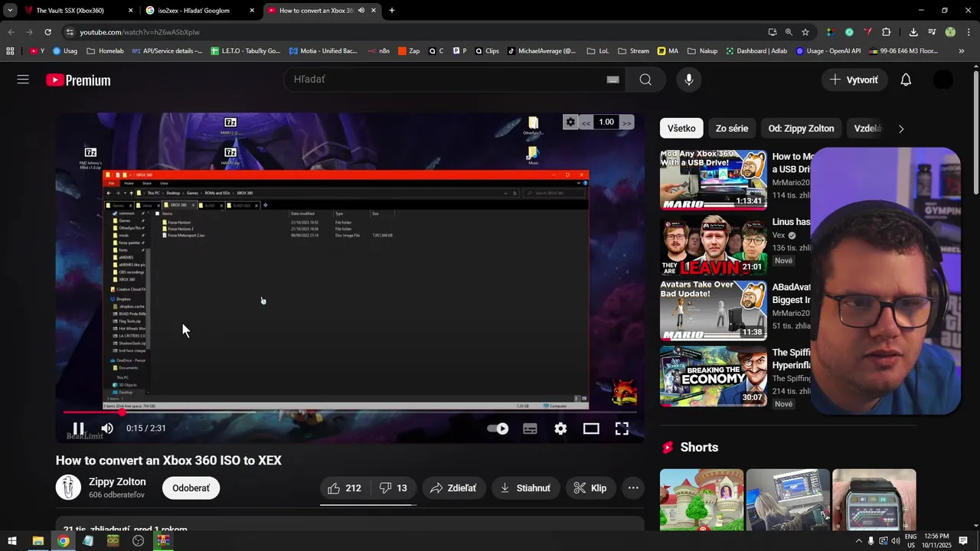The width and height of the screenshot is (980, 551).
Task: Open the They Are Leaving video thumbnail
Action: pos(714,245)
